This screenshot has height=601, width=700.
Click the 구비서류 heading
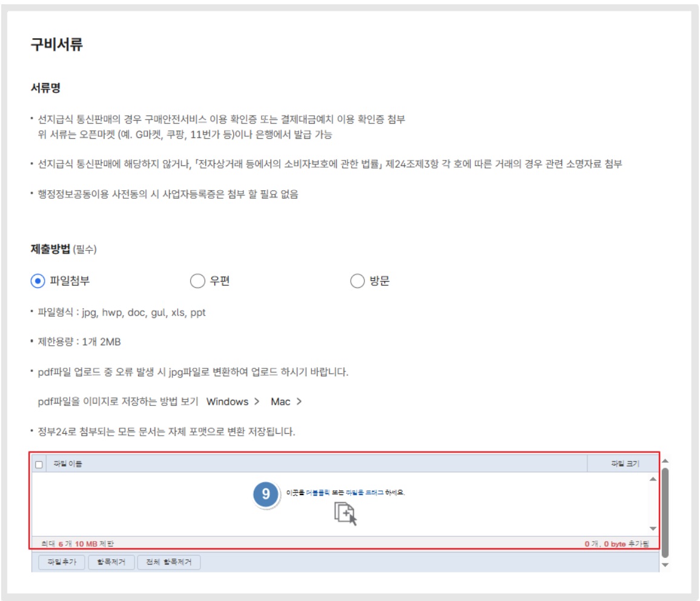[x=57, y=44]
